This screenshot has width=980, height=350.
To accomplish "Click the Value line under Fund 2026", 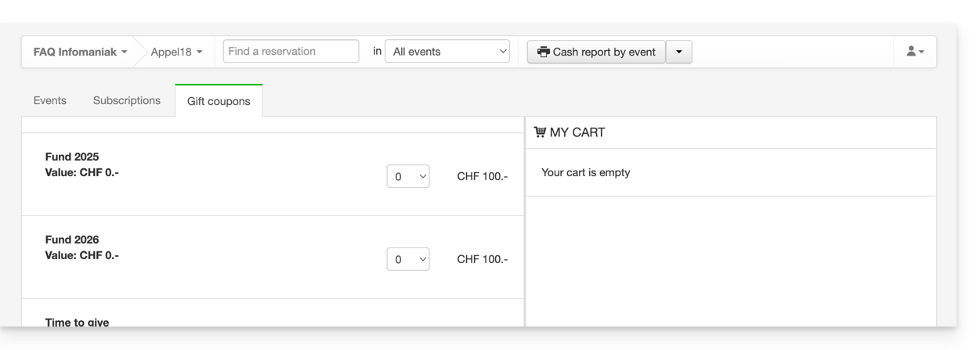I will [x=82, y=255].
